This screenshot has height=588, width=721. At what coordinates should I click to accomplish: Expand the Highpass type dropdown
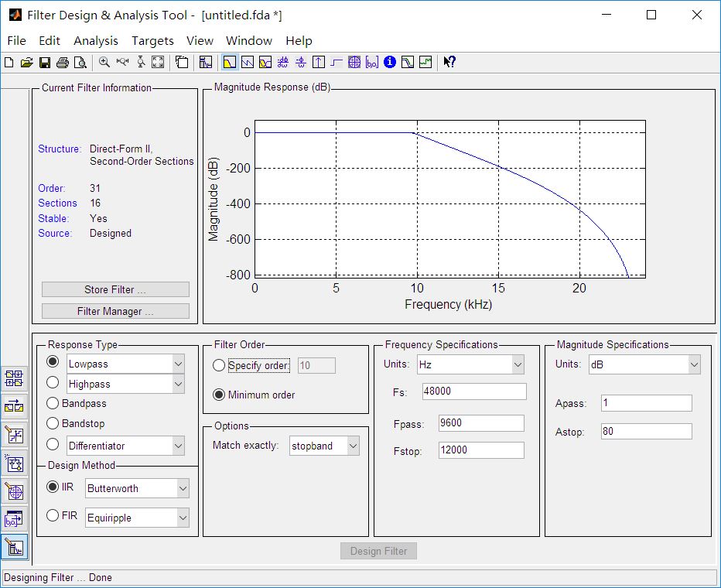tap(179, 385)
